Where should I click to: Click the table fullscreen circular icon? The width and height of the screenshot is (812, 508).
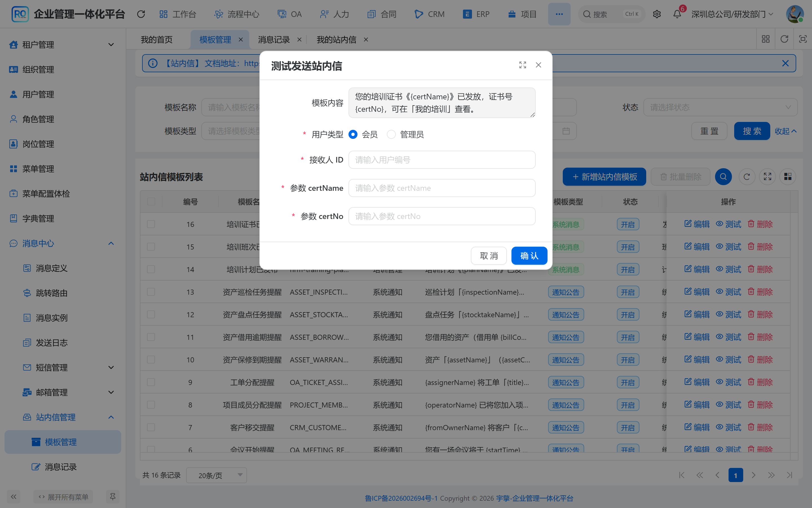767,177
